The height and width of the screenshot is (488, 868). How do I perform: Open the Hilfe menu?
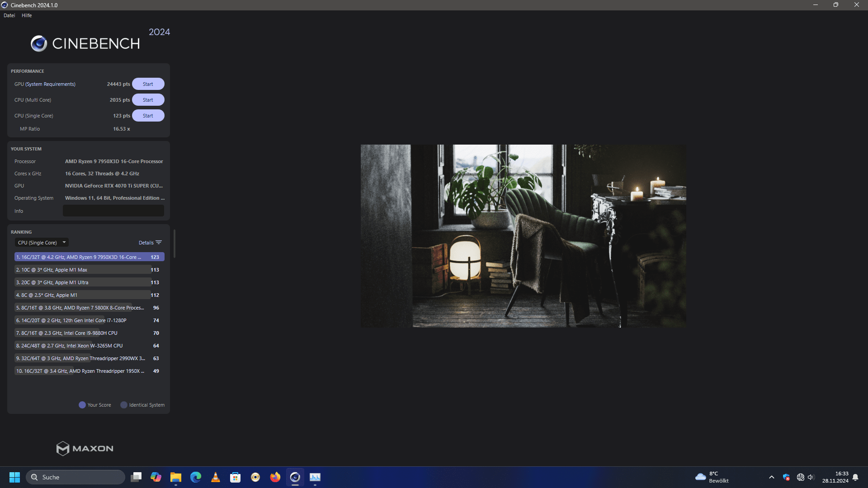coord(27,15)
